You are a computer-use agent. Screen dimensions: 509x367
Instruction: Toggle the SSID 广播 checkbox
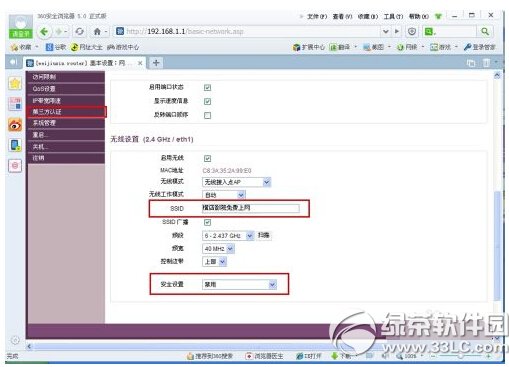pos(207,222)
